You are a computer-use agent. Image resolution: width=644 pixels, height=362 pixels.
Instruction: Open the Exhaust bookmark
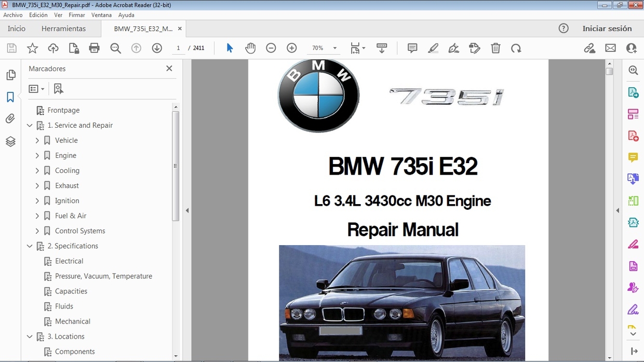click(67, 186)
